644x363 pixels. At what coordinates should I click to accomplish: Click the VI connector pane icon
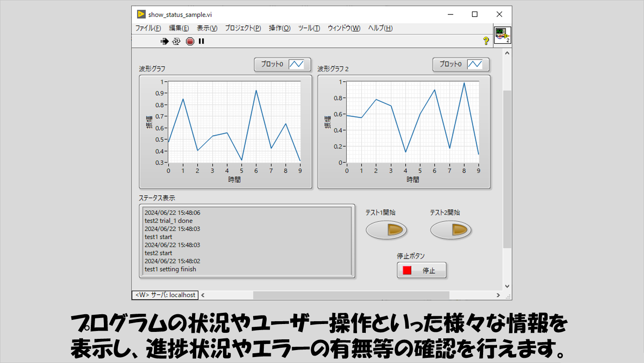coord(502,35)
